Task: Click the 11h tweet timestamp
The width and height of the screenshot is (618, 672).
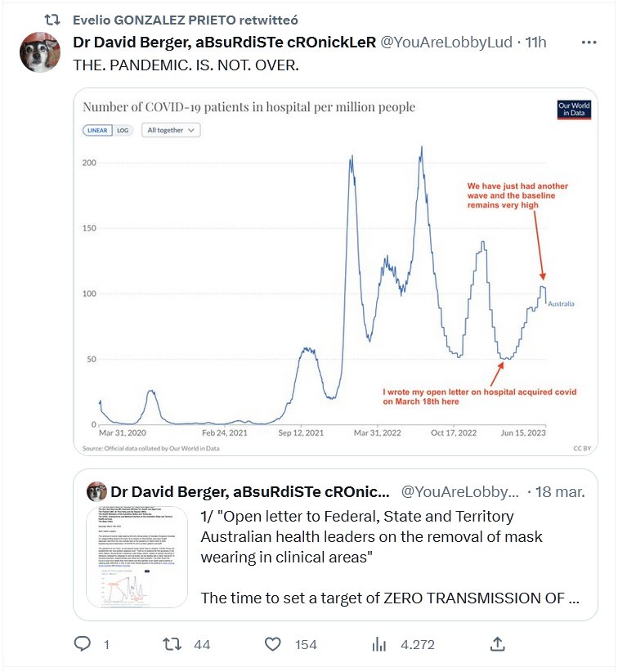Action: point(536,43)
